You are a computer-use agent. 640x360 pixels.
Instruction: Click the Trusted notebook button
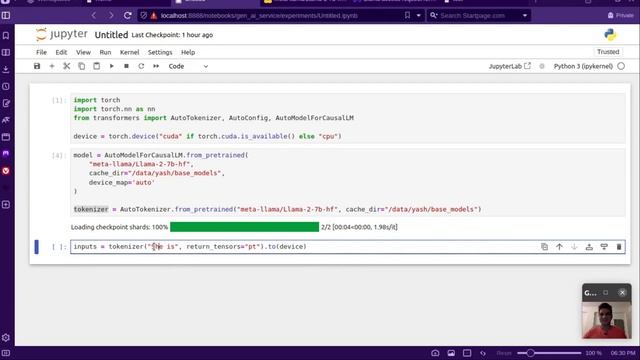click(x=608, y=52)
